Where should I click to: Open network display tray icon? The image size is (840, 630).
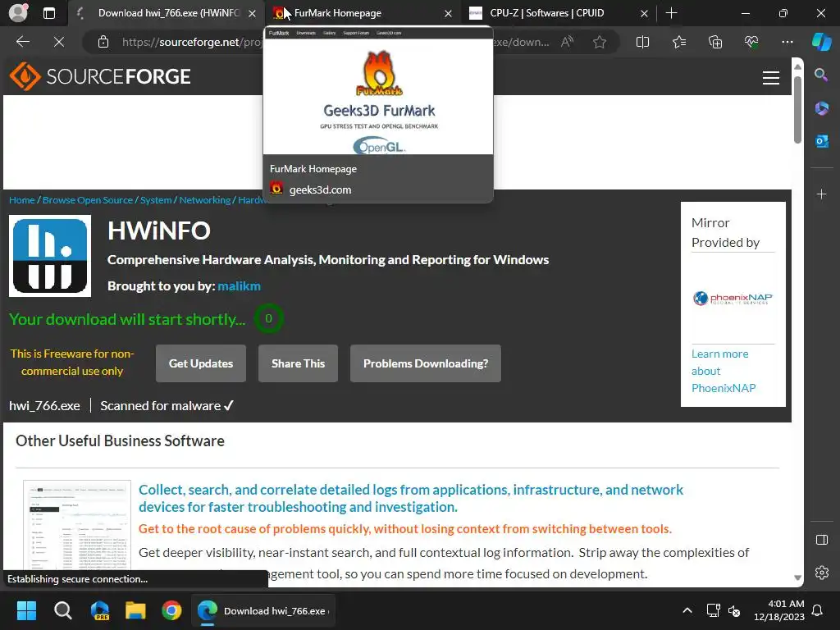point(713,610)
